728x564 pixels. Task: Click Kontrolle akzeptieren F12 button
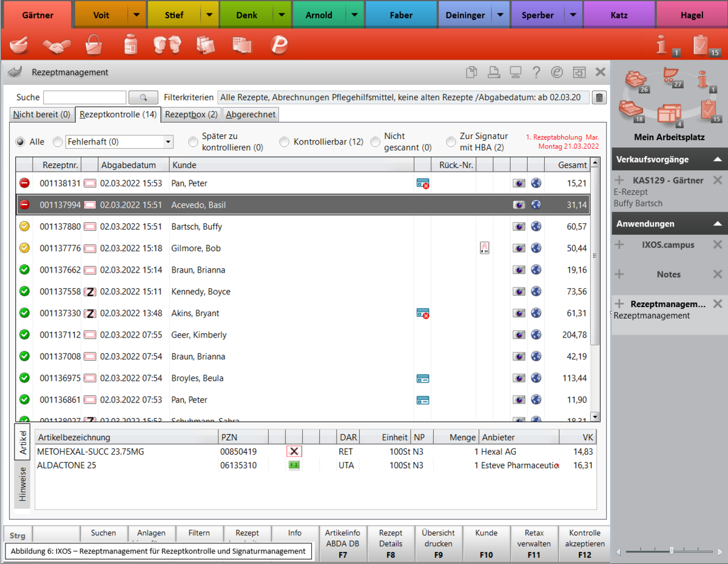click(585, 543)
